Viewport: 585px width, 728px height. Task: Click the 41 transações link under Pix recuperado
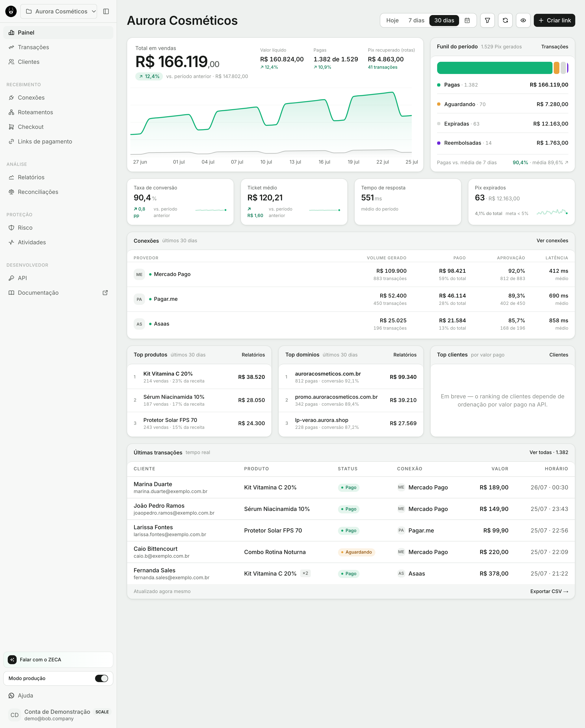(382, 67)
